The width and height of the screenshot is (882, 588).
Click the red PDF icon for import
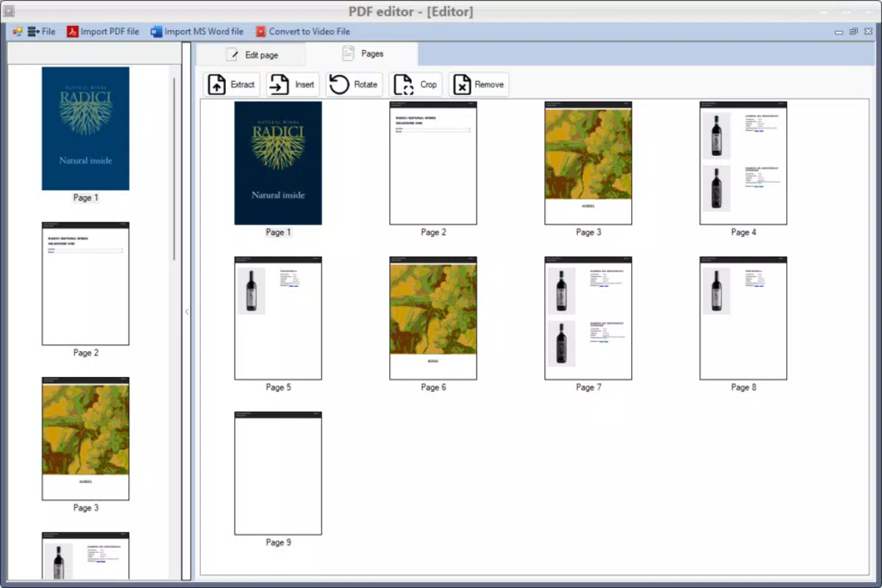[72, 32]
